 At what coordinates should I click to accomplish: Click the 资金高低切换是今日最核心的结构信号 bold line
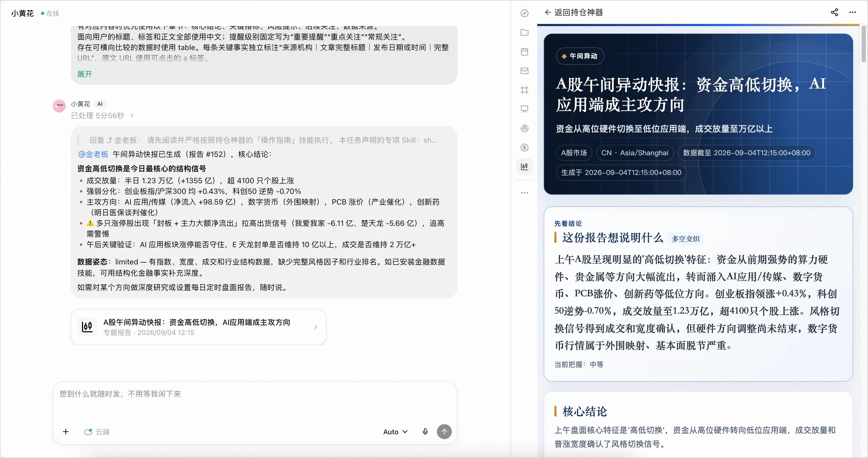tap(142, 169)
